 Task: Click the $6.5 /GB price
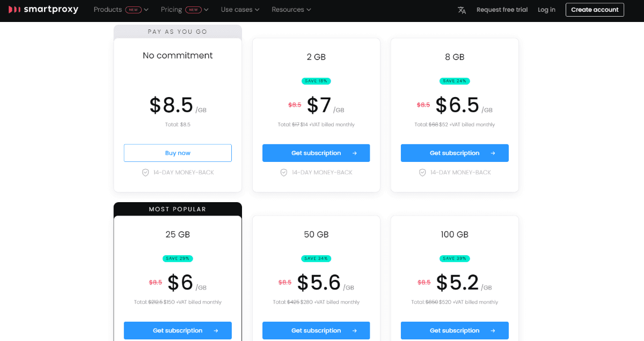point(464,106)
